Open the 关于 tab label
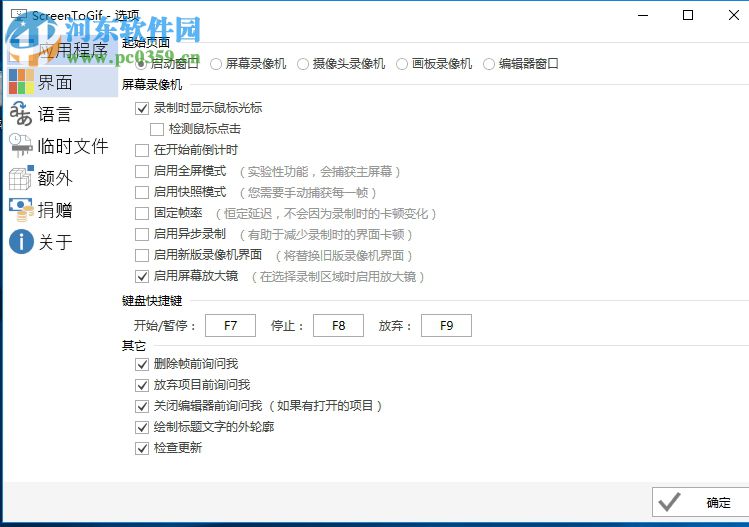 click(x=55, y=242)
